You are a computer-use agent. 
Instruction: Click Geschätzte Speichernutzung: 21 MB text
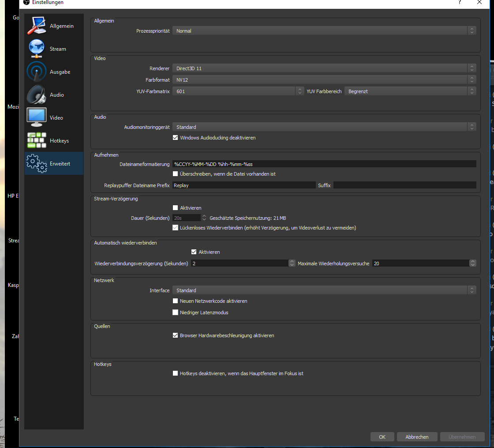[x=248, y=218]
